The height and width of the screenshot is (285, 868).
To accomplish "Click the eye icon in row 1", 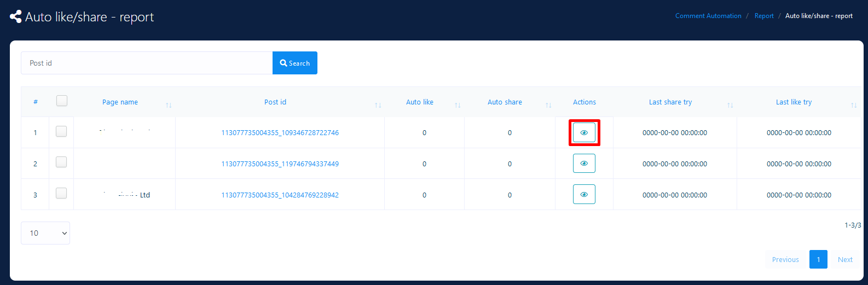I will (584, 132).
